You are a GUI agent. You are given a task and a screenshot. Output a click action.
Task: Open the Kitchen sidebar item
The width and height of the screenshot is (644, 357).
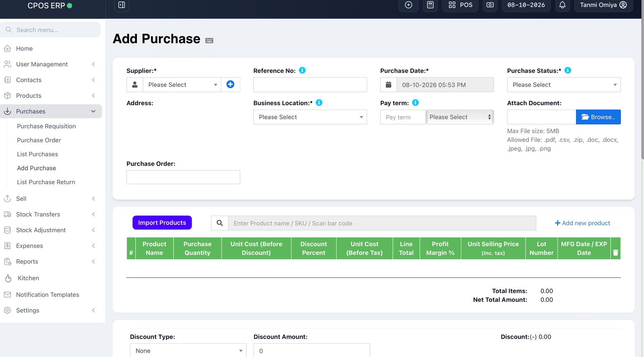[28, 278]
